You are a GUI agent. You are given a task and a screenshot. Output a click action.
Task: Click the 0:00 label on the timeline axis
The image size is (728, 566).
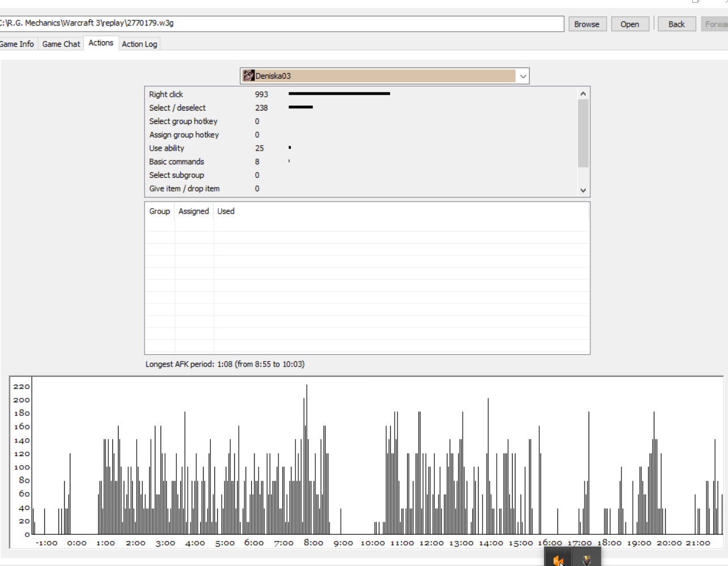coord(77,543)
